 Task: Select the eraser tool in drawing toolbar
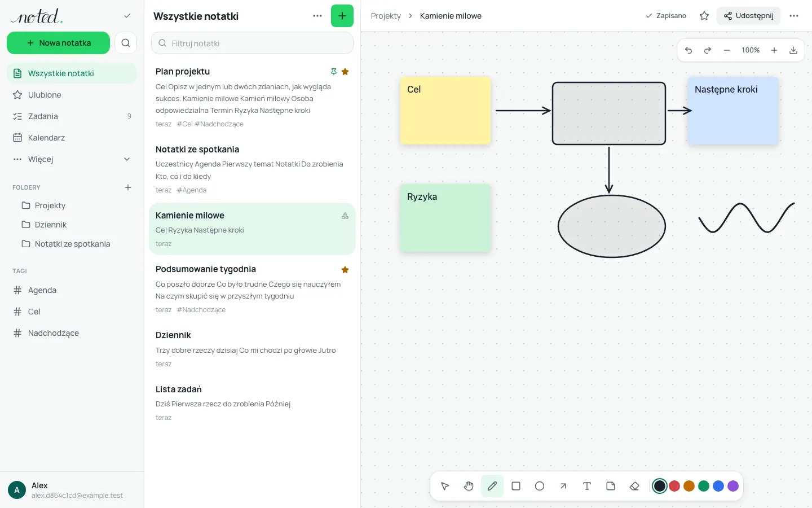tap(634, 486)
